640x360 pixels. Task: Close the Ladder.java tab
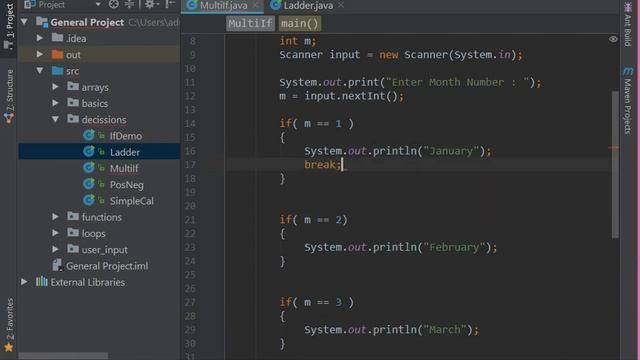click(341, 5)
